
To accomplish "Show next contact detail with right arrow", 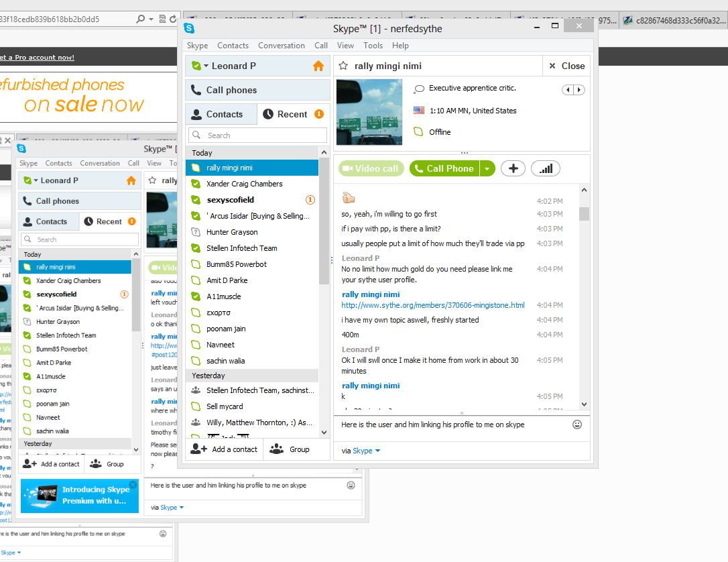I will 579,90.
